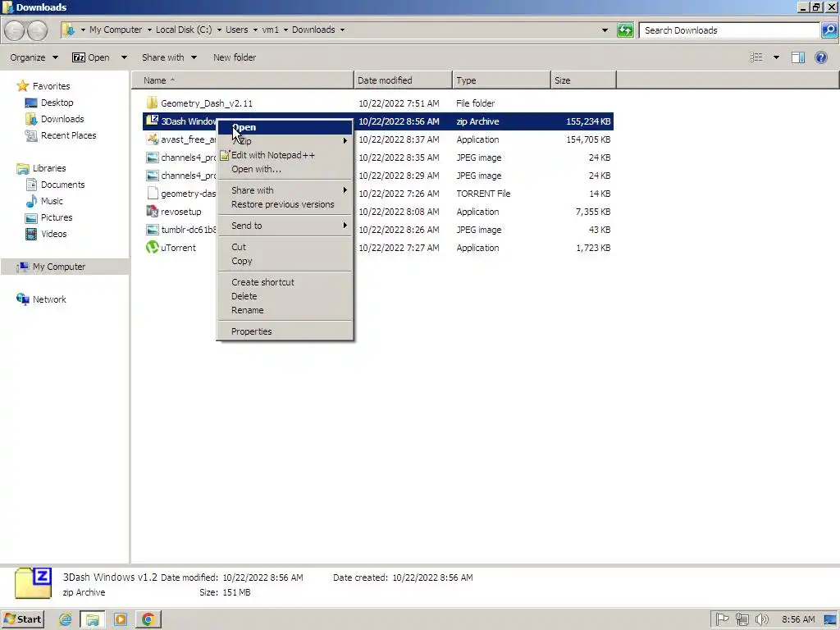Select the geometry-das torrent file icon

coord(152,193)
